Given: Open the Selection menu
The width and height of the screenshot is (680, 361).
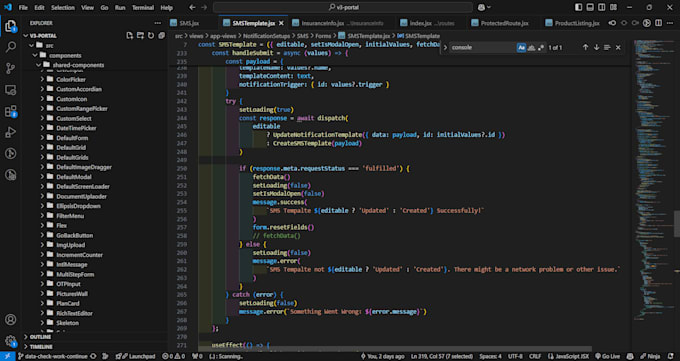Looking at the screenshot, I should 62,7.
